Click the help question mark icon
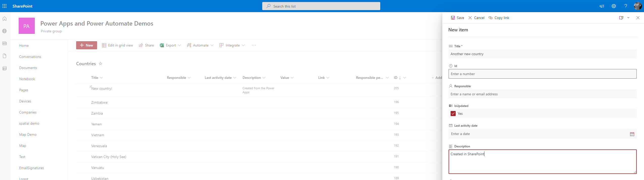The width and height of the screenshot is (644, 180). 626,6
